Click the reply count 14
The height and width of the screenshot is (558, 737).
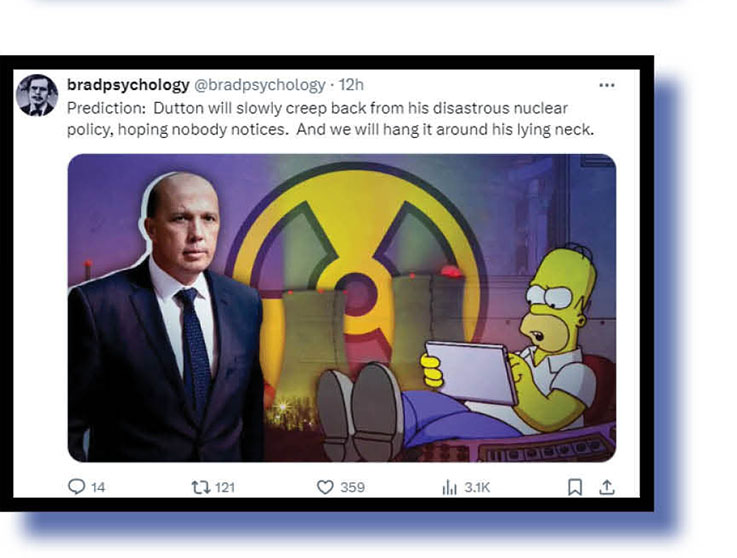tap(98, 487)
